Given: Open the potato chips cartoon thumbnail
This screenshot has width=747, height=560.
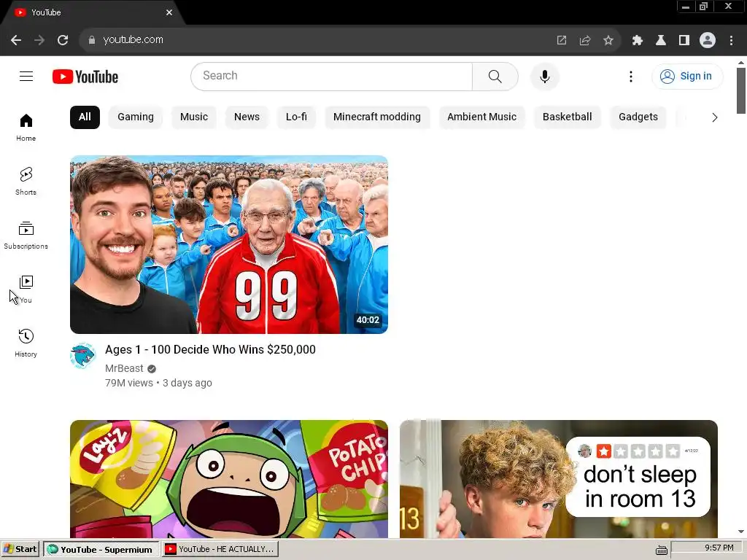Looking at the screenshot, I should pos(228,479).
